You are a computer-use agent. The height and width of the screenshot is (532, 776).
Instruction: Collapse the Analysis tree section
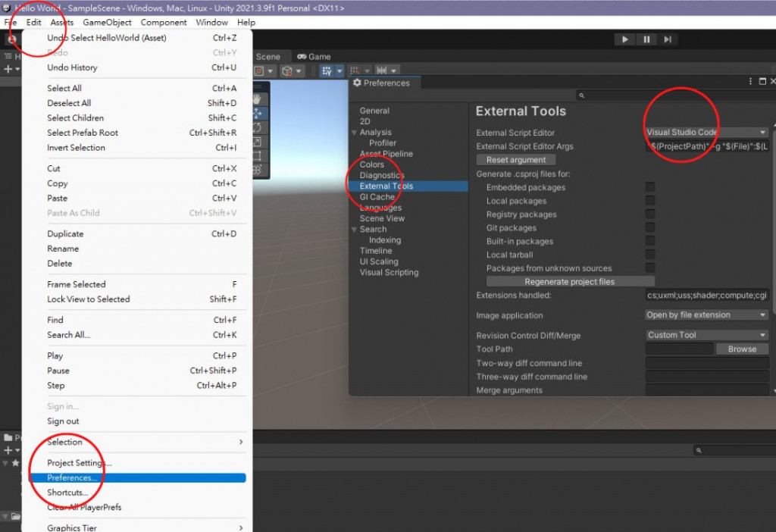(x=355, y=132)
